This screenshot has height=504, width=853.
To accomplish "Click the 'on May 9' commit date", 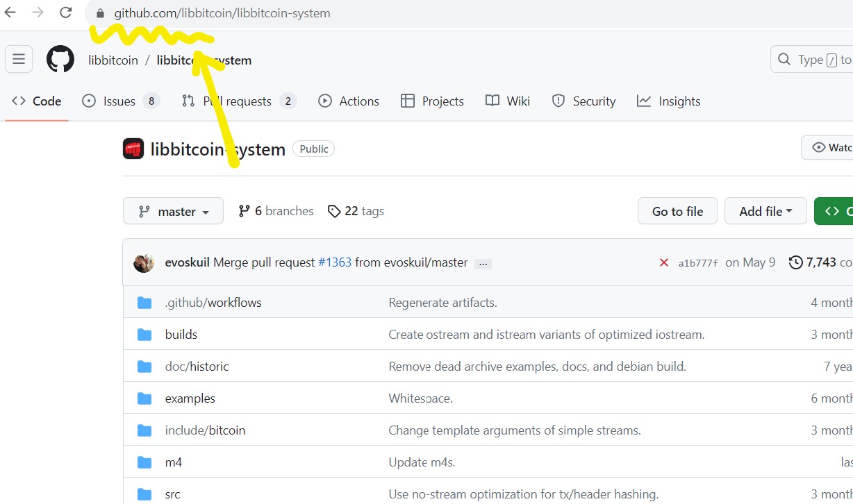I will pos(750,262).
